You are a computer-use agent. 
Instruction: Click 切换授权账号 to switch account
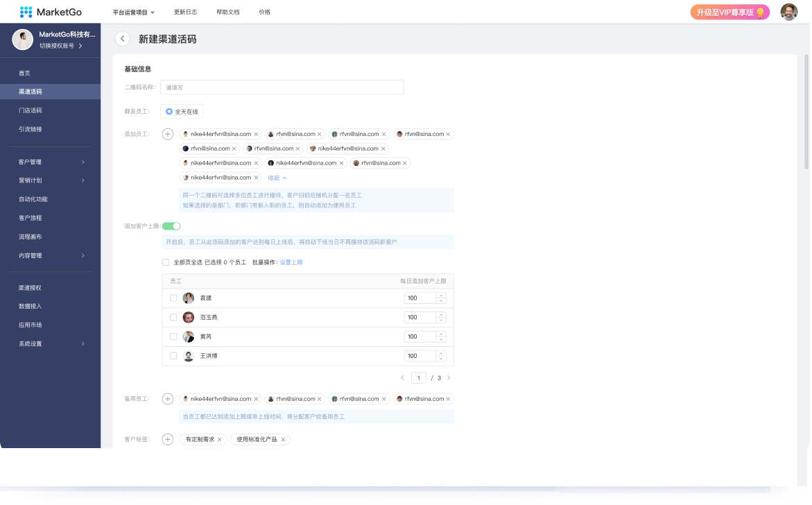(60, 46)
